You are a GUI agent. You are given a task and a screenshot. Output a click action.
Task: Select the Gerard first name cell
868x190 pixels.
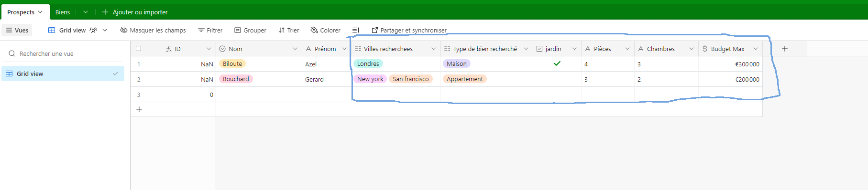[x=326, y=79]
